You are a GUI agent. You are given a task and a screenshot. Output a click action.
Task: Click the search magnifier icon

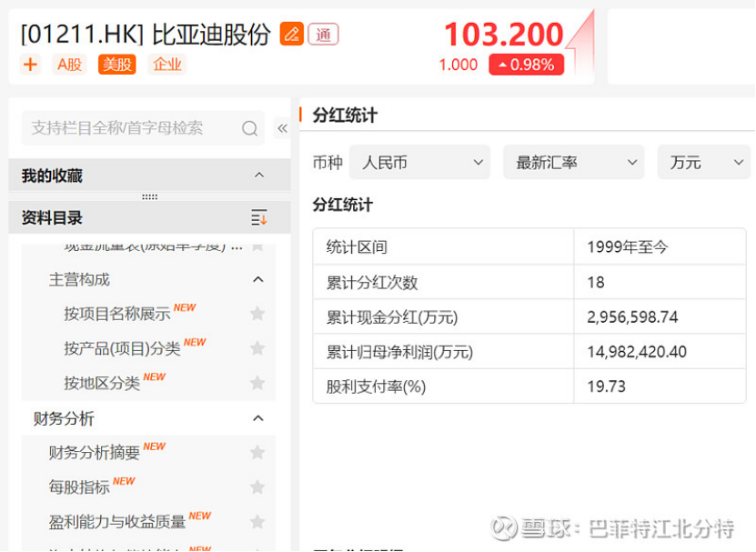[x=250, y=128]
